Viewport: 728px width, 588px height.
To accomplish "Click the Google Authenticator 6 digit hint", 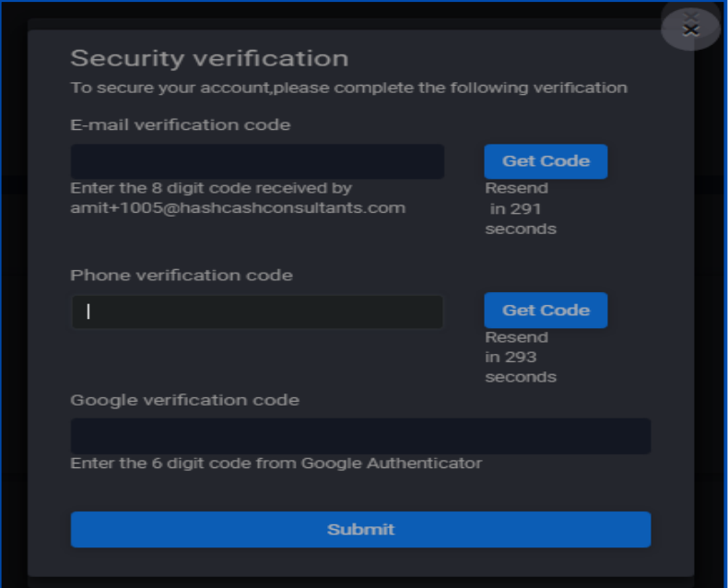I will [276, 463].
